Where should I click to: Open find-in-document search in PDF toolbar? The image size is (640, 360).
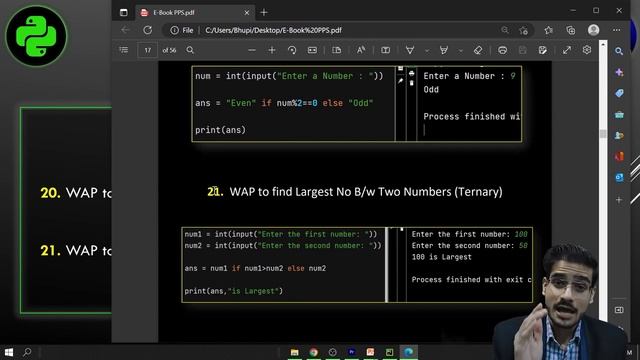point(190,50)
